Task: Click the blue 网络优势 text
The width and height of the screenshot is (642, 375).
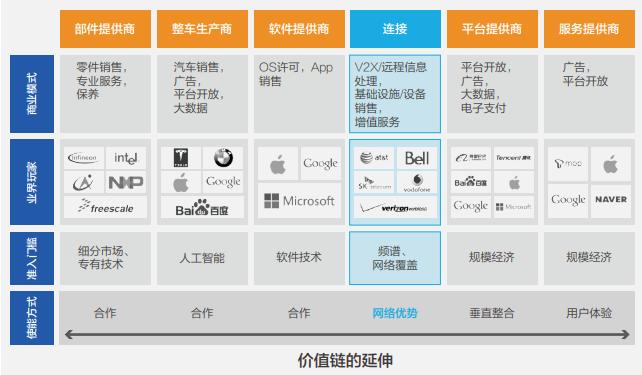Action: point(395,313)
